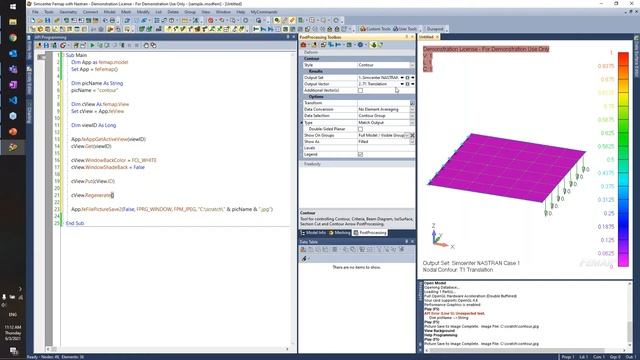The image size is (640, 360).
Task: Click the green deform icon in PostProcessing toolbar
Action: (x=373, y=45)
